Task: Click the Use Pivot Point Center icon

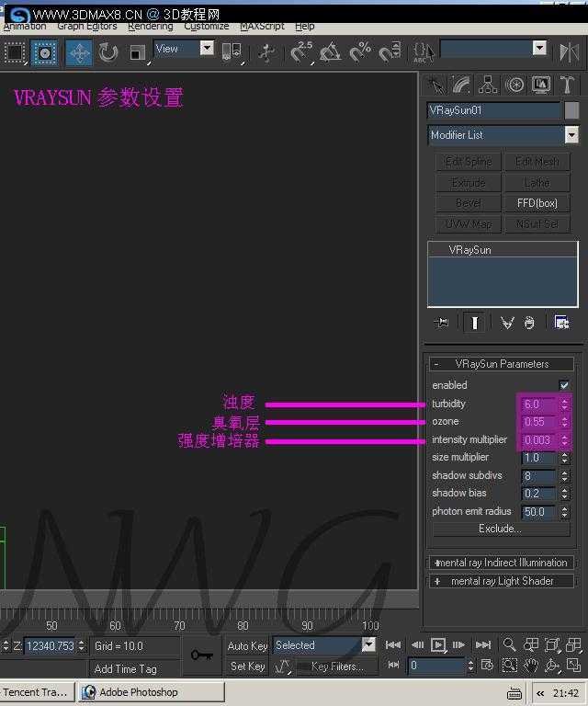Action: [x=232, y=52]
